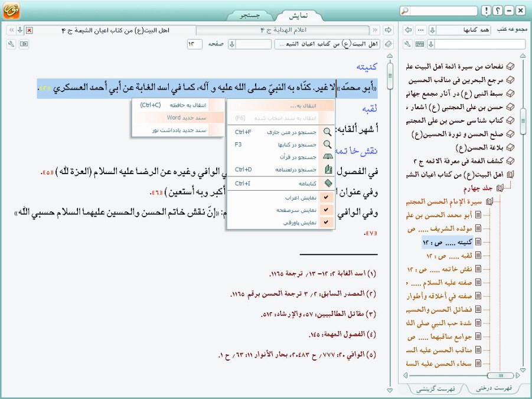The height and width of the screenshot is (399, 532).
Task: Click the down arrow of the text scrollbar
Action: (x=390, y=390)
